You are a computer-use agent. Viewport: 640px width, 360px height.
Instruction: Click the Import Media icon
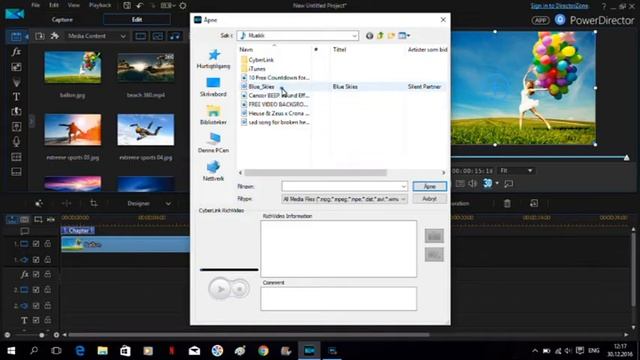pyautogui.click(x=40, y=36)
